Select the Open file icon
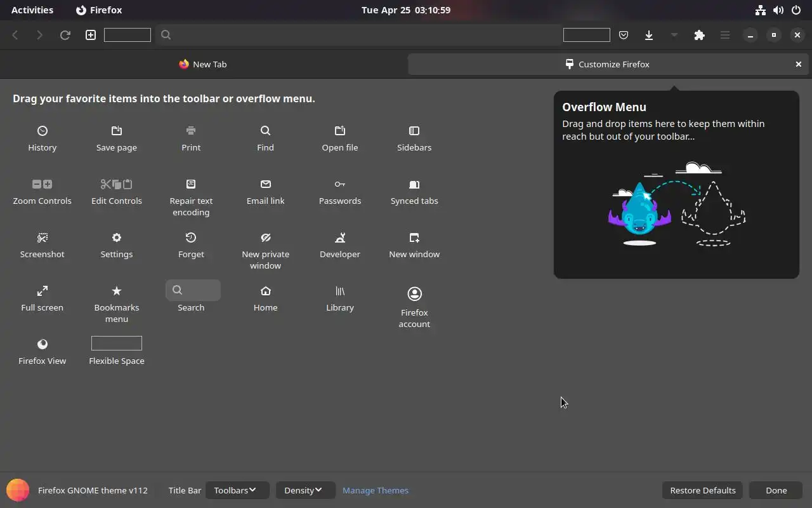This screenshot has width=812, height=508. tap(340, 131)
